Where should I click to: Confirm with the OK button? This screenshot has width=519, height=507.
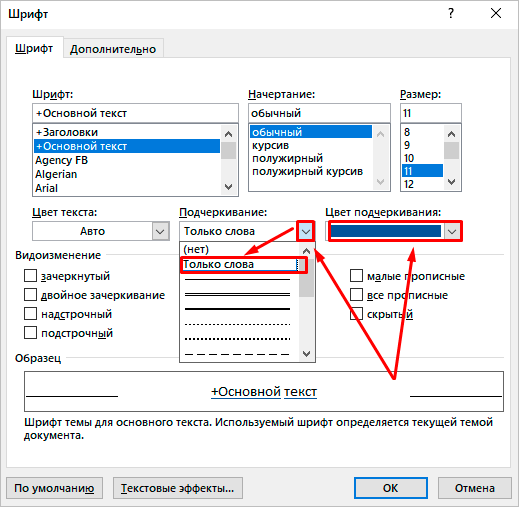click(x=390, y=488)
